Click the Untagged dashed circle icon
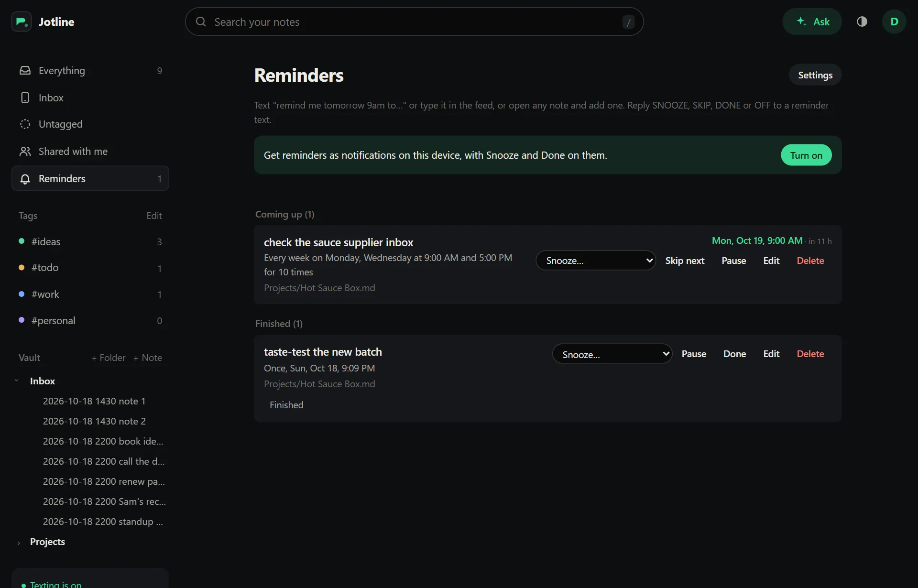Screen dimensions: 918x588 point(25,124)
